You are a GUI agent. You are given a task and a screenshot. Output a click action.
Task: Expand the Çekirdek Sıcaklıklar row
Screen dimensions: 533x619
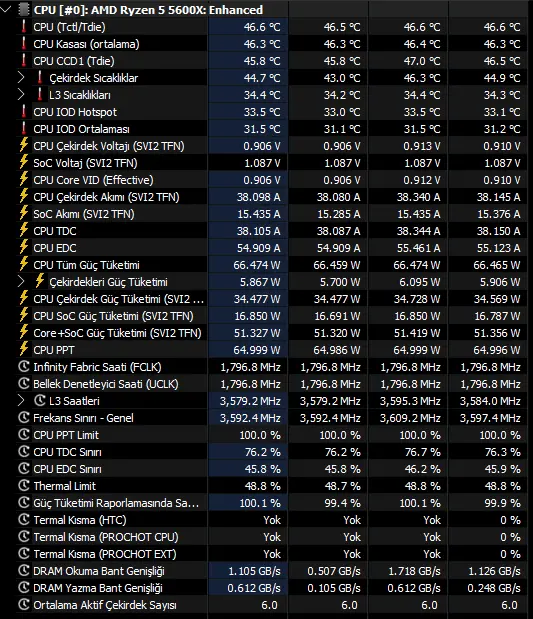pos(21,78)
